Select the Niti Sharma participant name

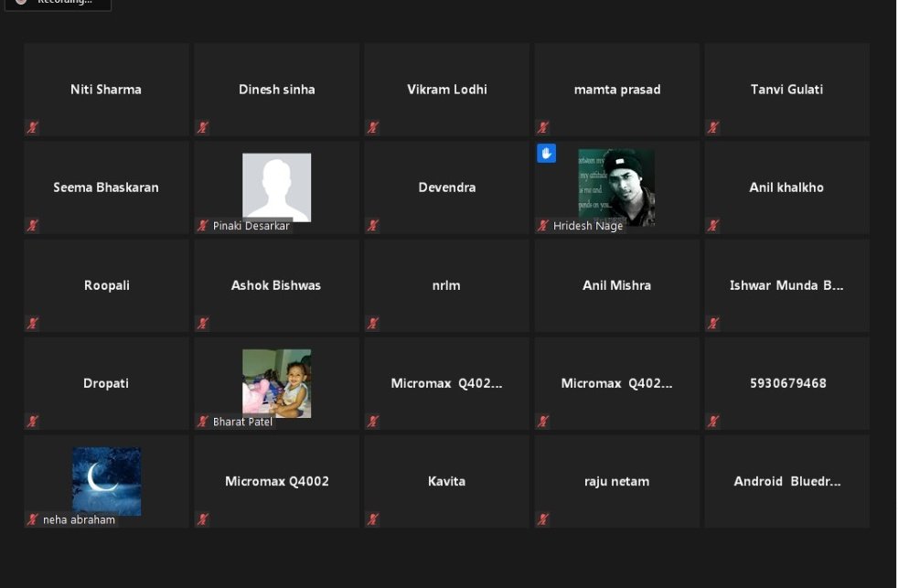click(106, 90)
